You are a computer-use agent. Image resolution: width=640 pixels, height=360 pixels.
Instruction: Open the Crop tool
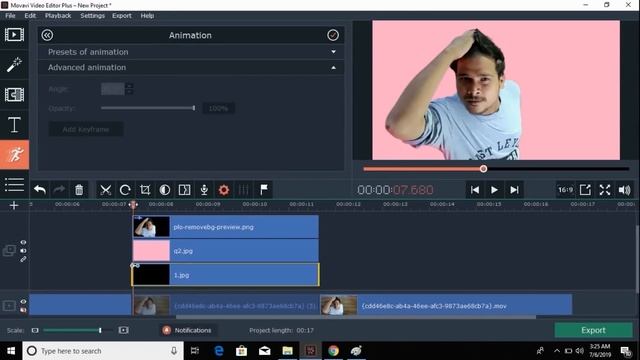(x=145, y=190)
